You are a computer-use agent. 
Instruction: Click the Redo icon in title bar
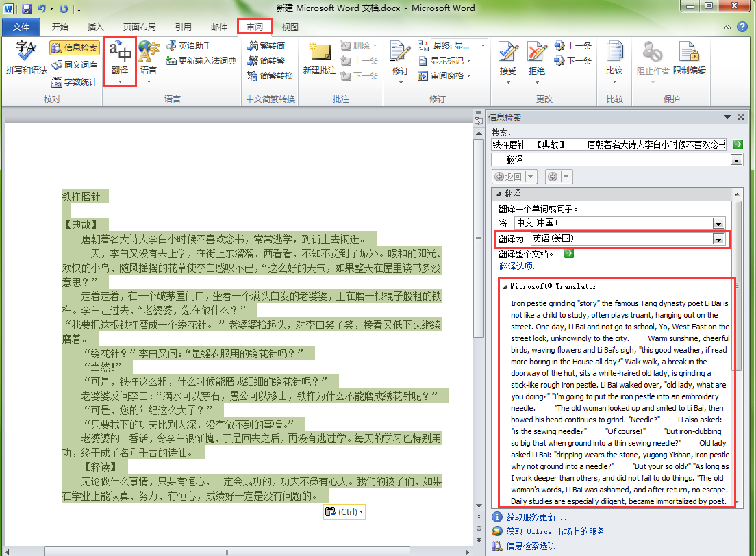click(x=64, y=8)
